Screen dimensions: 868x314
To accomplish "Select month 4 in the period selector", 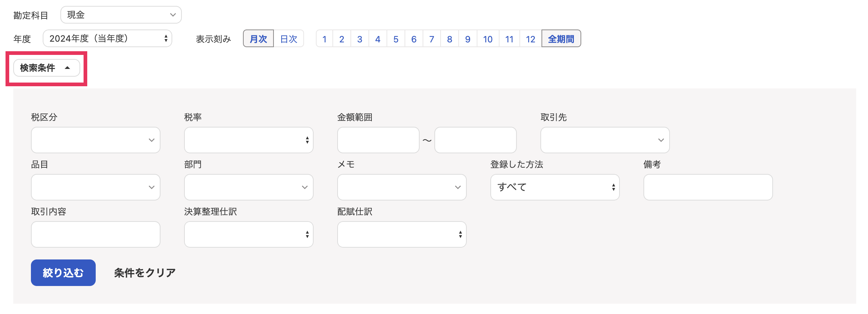I will [x=378, y=39].
